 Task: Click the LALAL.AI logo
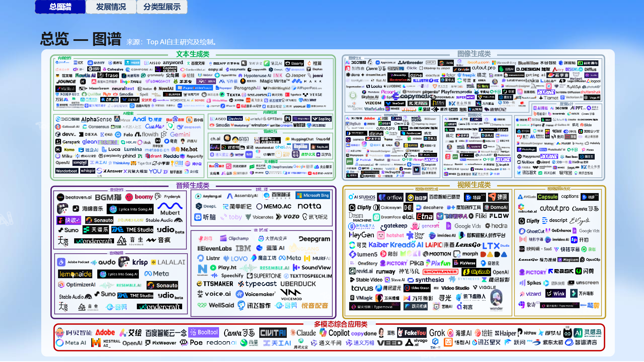click(168, 262)
